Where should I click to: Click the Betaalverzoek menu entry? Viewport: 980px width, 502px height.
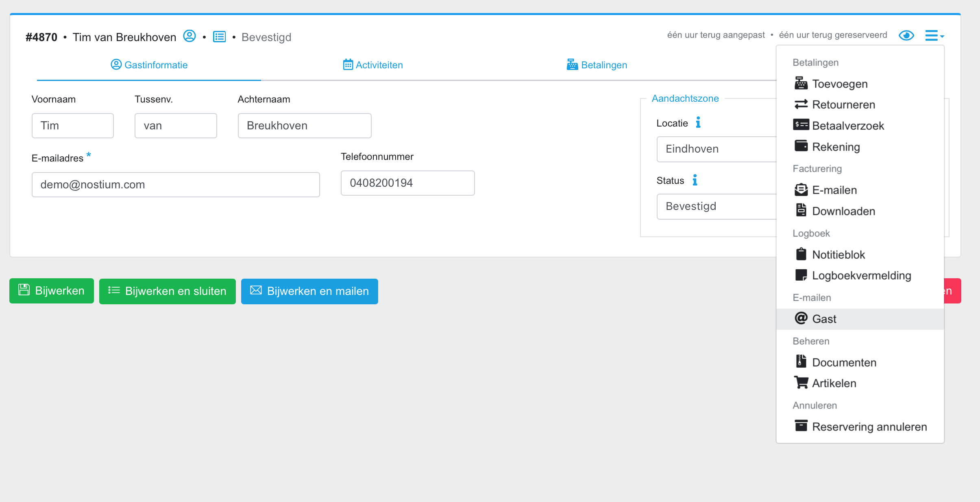[847, 126]
